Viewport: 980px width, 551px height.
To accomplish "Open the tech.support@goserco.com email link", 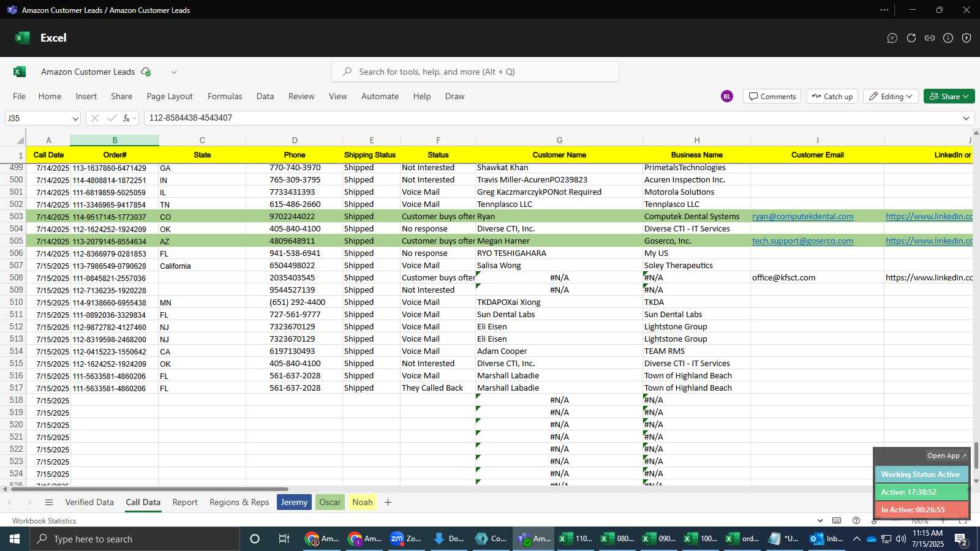I will tap(802, 241).
